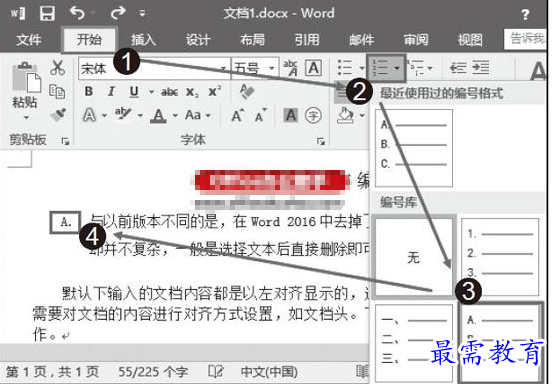
Task: Switch to the 布局 tab
Action: coord(252,39)
